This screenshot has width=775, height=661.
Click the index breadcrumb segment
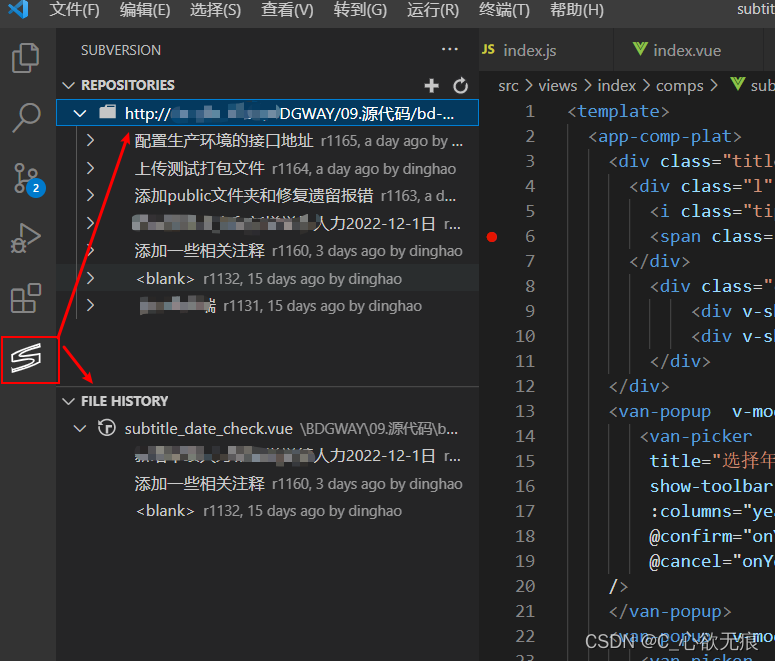click(x=616, y=86)
